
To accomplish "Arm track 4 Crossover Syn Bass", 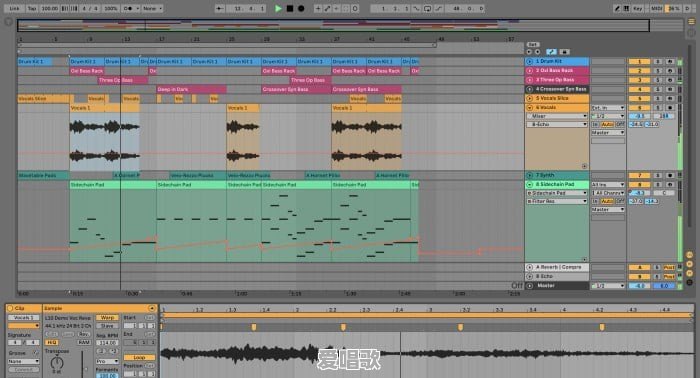I will 670,89.
